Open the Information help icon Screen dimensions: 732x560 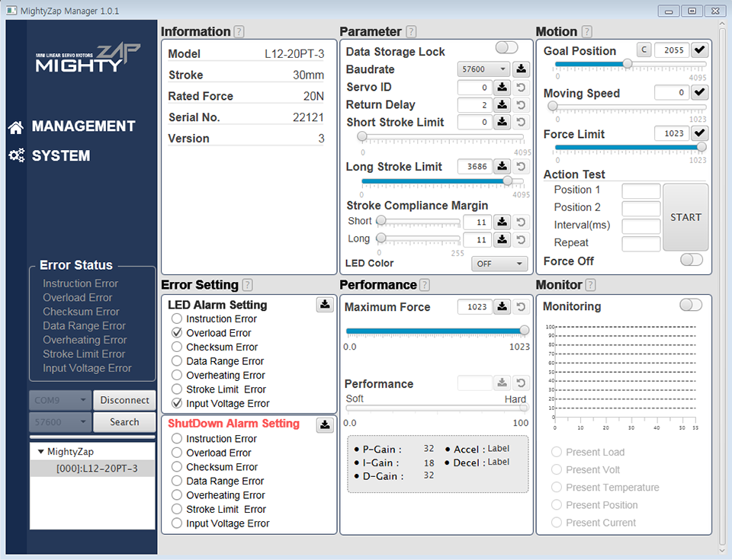point(239,32)
